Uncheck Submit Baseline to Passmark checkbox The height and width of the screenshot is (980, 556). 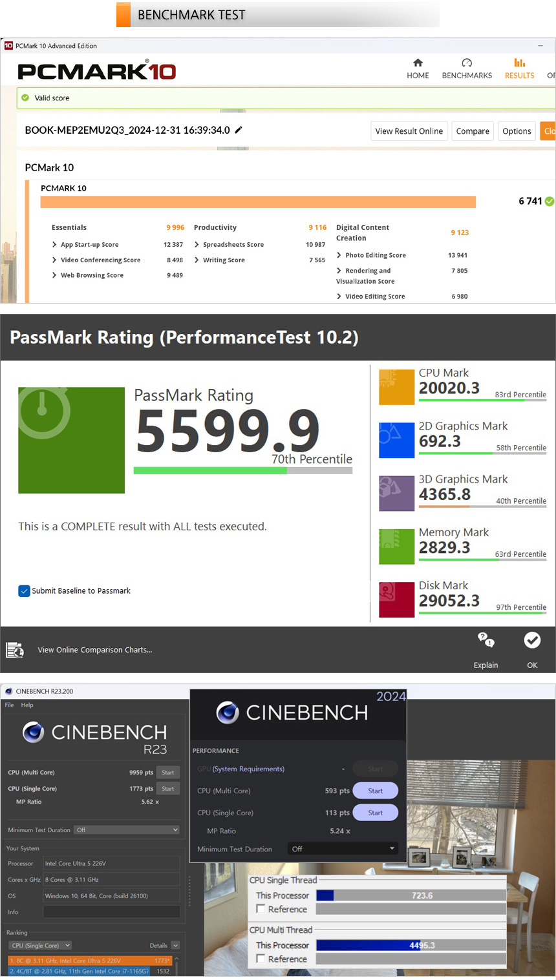click(25, 591)
